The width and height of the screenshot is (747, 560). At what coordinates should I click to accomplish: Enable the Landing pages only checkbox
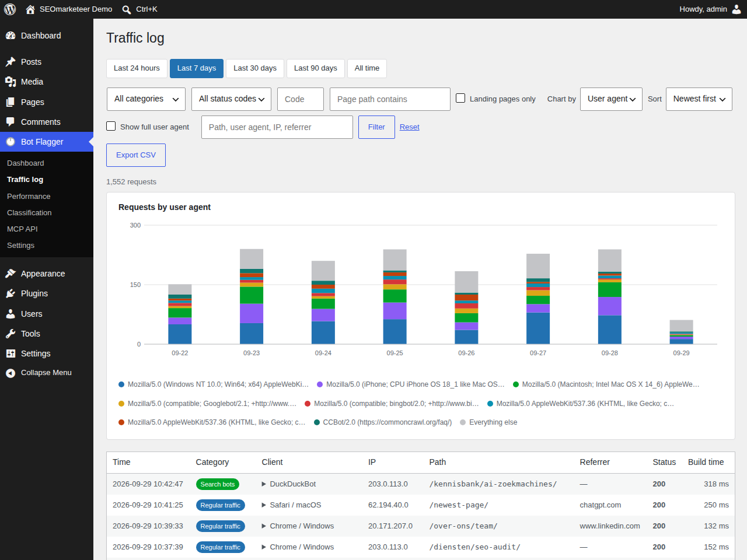click(460, 98)
